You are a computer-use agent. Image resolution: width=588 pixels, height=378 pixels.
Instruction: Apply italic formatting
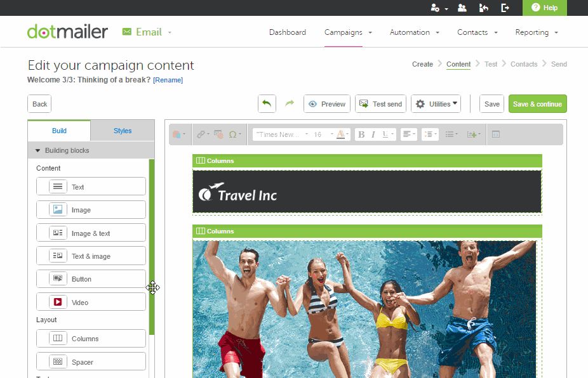tap(373, 134)
